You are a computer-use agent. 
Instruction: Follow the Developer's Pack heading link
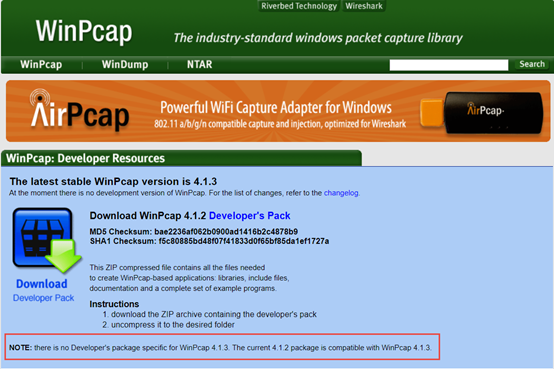pyautogui.click(x=249, y=216)
